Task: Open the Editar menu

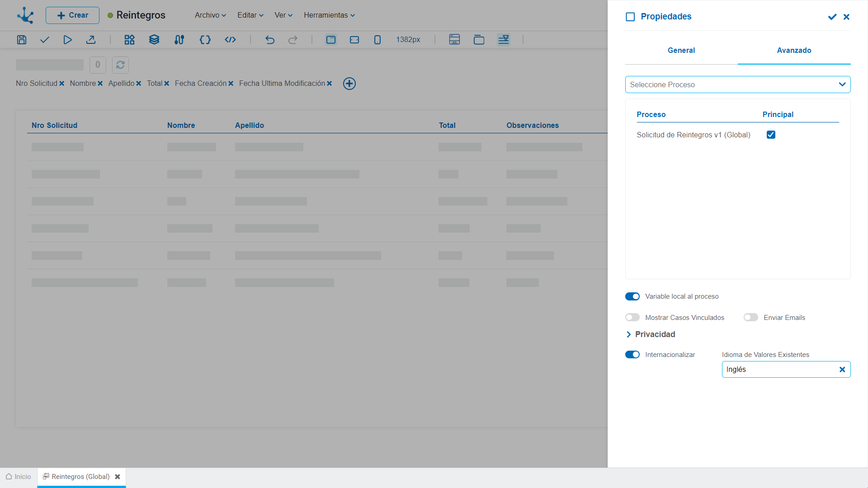Action: (x=250, y=15)
